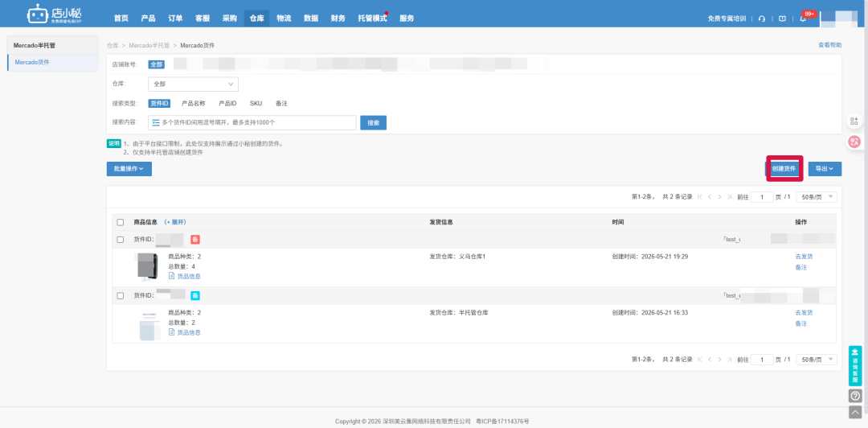Open bottom 50条/页 page-size dropdown
This screenshot has width=868, height=428.
817,360
